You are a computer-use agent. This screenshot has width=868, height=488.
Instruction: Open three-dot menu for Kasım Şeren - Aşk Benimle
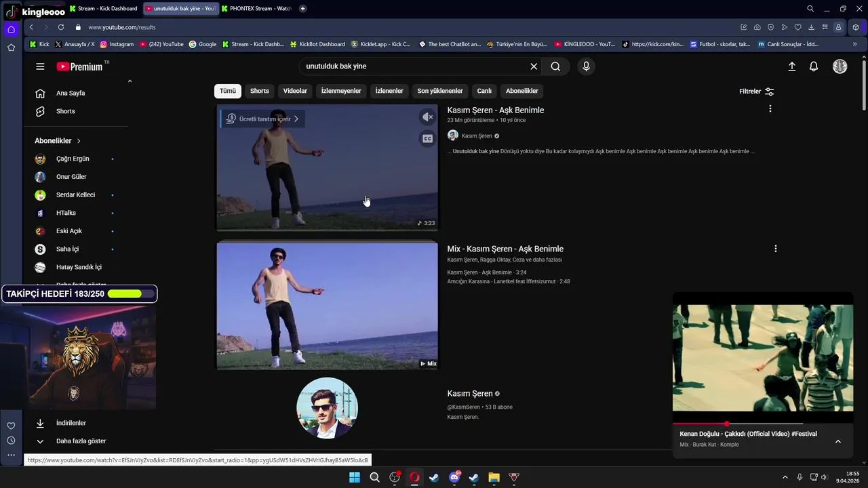coord(770,108)
